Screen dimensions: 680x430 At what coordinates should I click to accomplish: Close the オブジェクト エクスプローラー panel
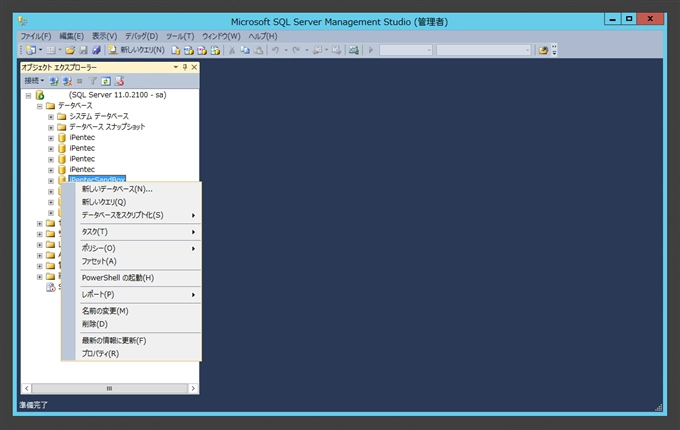point(194,67)
